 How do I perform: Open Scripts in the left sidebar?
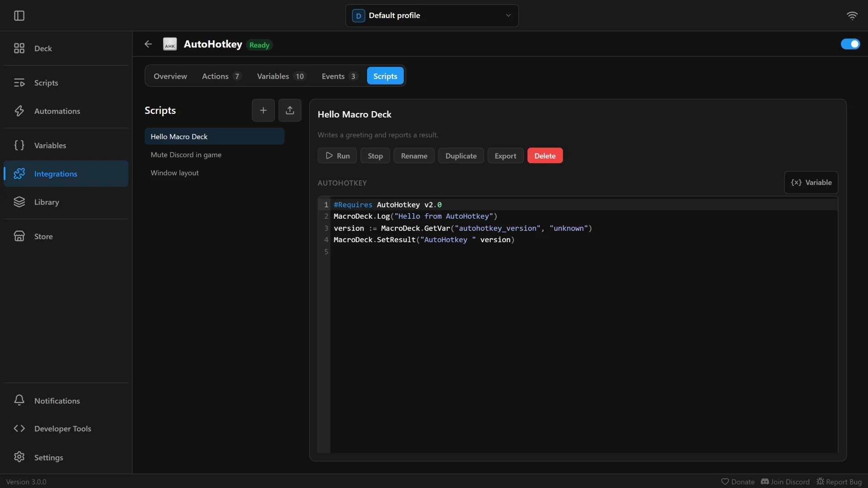(66, 83)
